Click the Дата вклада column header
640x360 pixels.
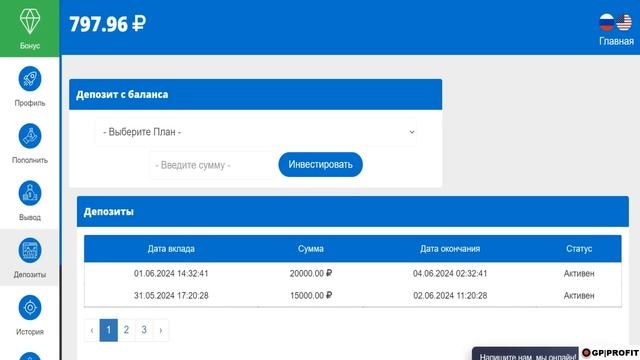[x=171, y=249]
